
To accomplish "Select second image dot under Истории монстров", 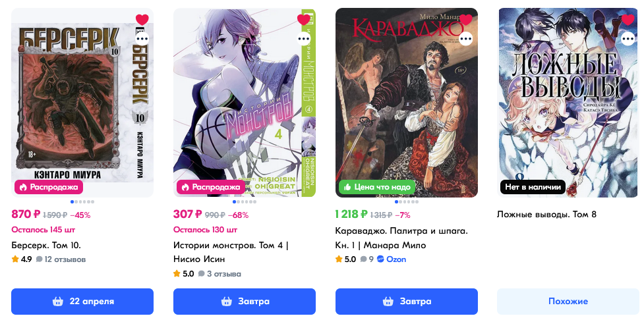I will click(239, 202).
